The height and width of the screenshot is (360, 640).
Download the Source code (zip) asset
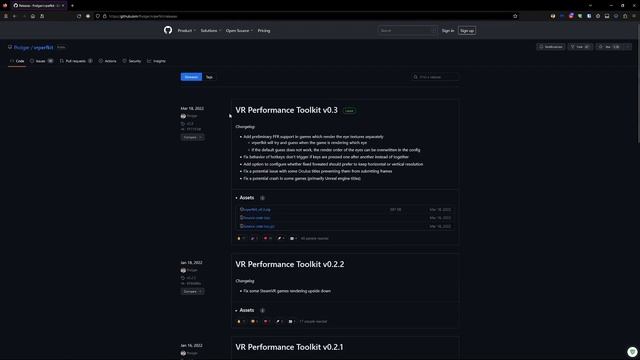[256, 218]
